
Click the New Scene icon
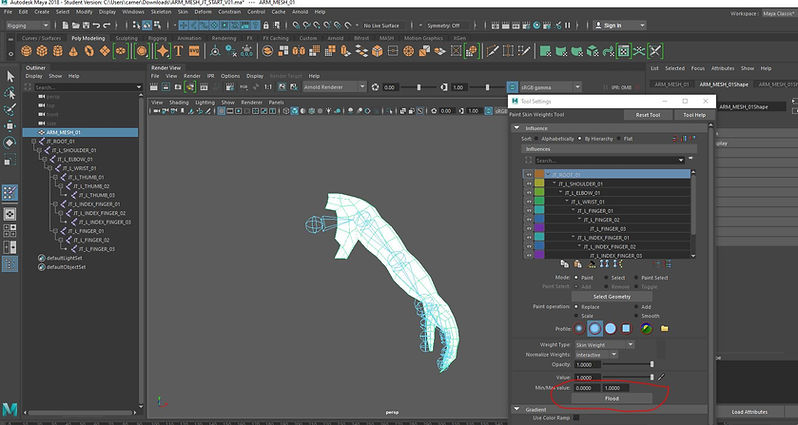click(65, 25)
